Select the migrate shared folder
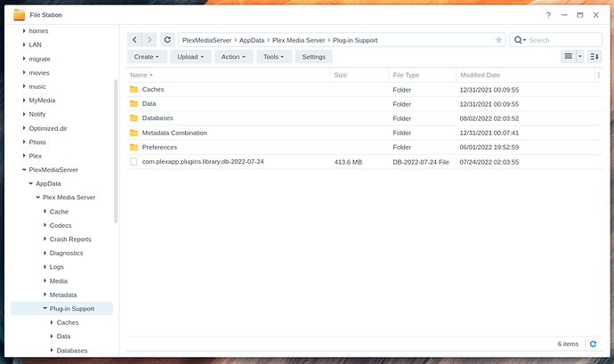This screenshot has height=364, width=614. (39, 59)
